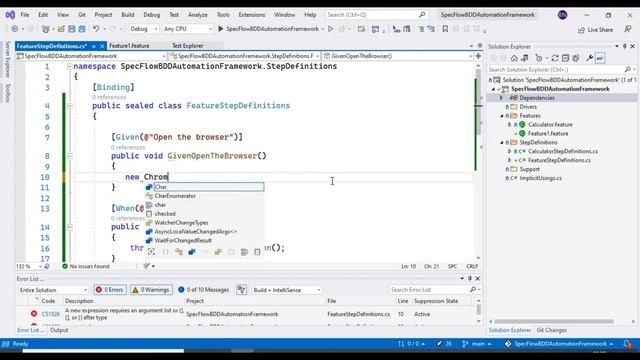Click Collapse All icon in Solution Explorer
The width and height of the screenshot is (640, 360).
tap(565, 58)
